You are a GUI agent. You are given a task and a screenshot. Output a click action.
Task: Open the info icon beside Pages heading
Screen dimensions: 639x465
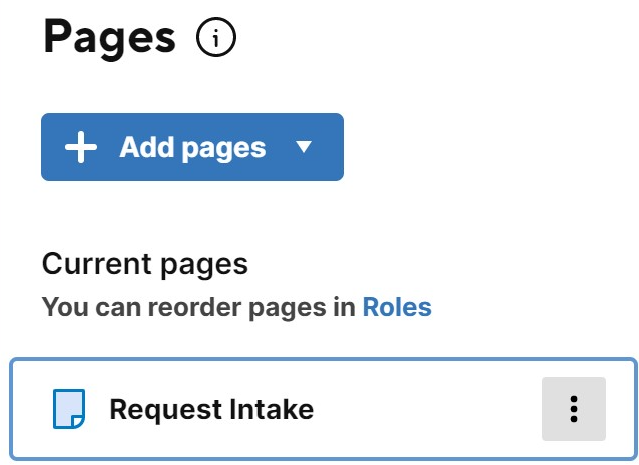click(216, 37)
